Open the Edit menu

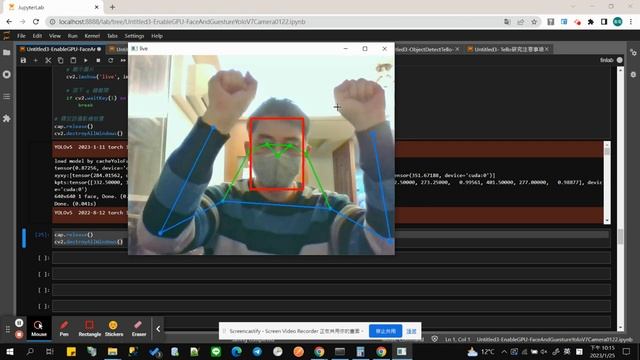coord(37,36)
